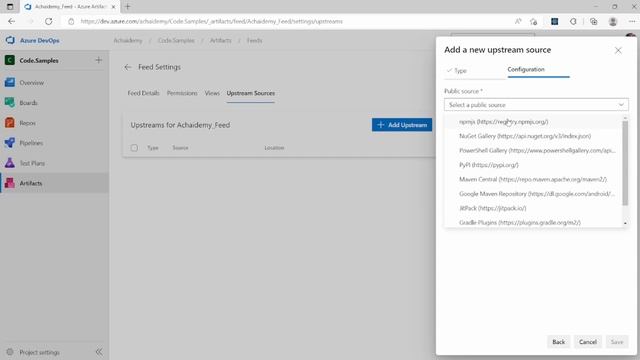
Task: Open Test Plans in the sidebar
Action: pos(54,163)
